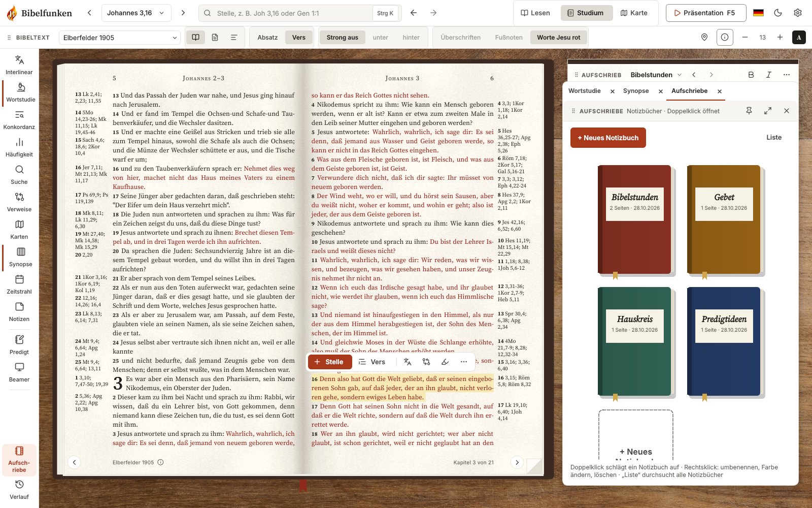
Task: Switch to the Synopse tab
Action: [x=635, y=91]
